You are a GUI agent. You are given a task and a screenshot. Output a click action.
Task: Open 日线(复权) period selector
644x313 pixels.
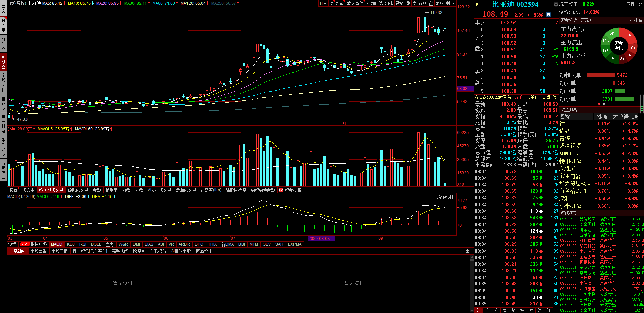[x=17, y=3]
